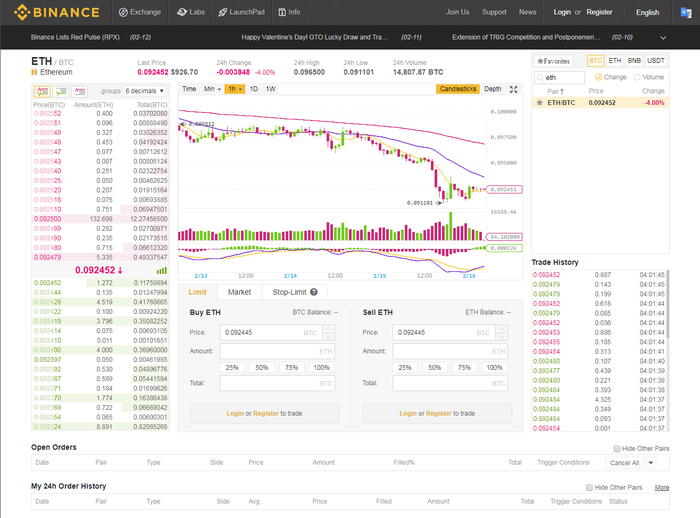The image size is (700, 518).
Task: Select the Stop-Limit order tab
Action: (x=295, y=292)
